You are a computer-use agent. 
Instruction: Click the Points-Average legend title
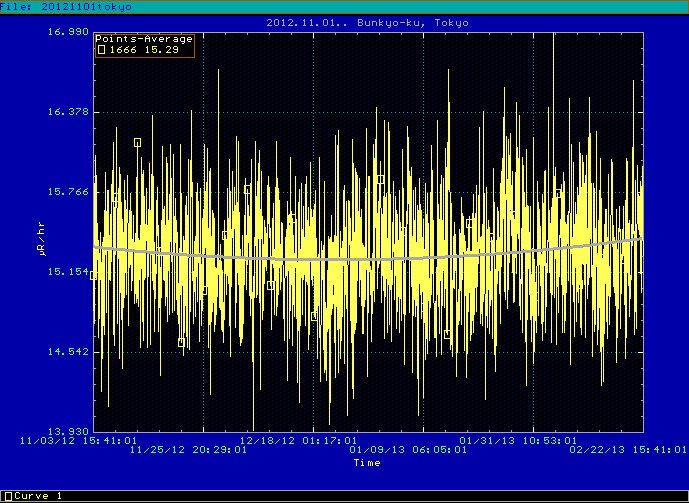(144, 39)
